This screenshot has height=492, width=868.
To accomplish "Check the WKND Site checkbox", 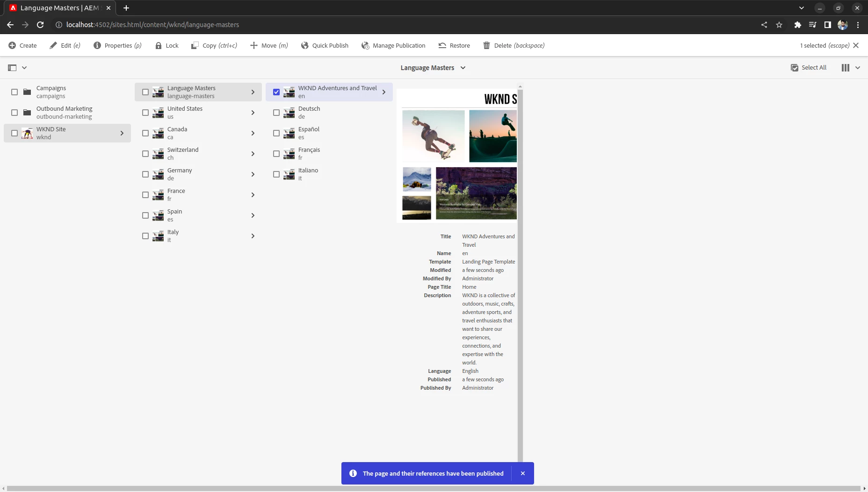I will pyautogui.click(x=14, y=133).
